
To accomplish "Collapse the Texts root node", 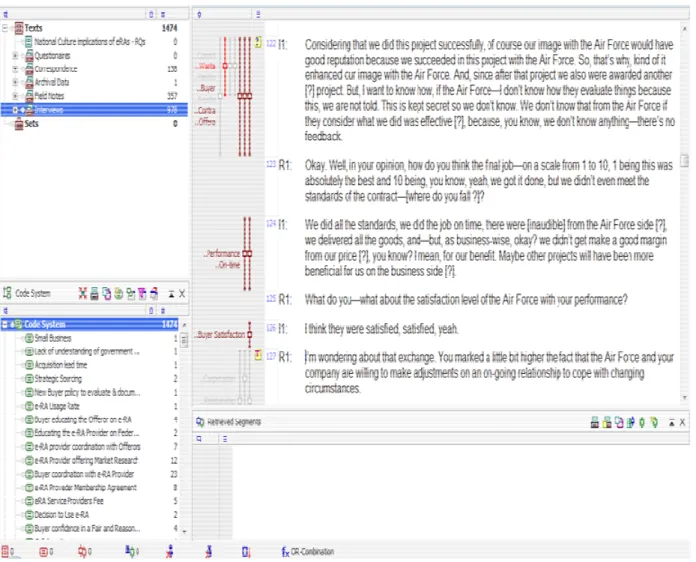I will coord(5,28).
